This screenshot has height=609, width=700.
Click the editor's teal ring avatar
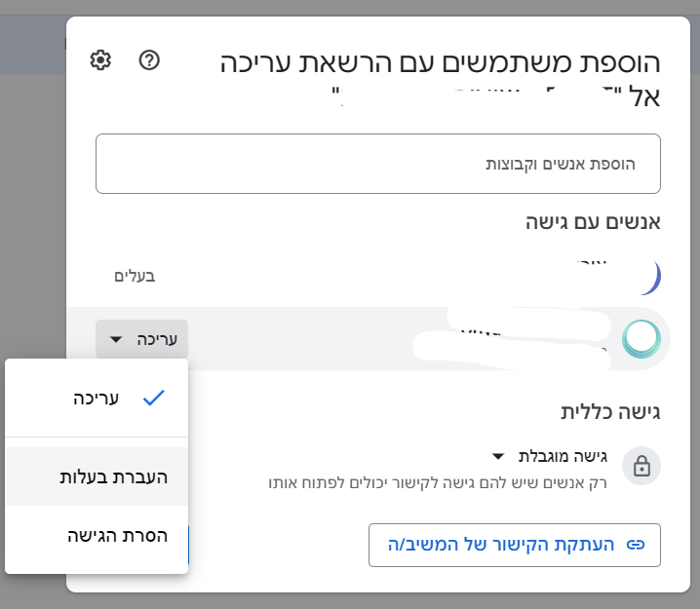pyautogui.click(x=642, y=337)
